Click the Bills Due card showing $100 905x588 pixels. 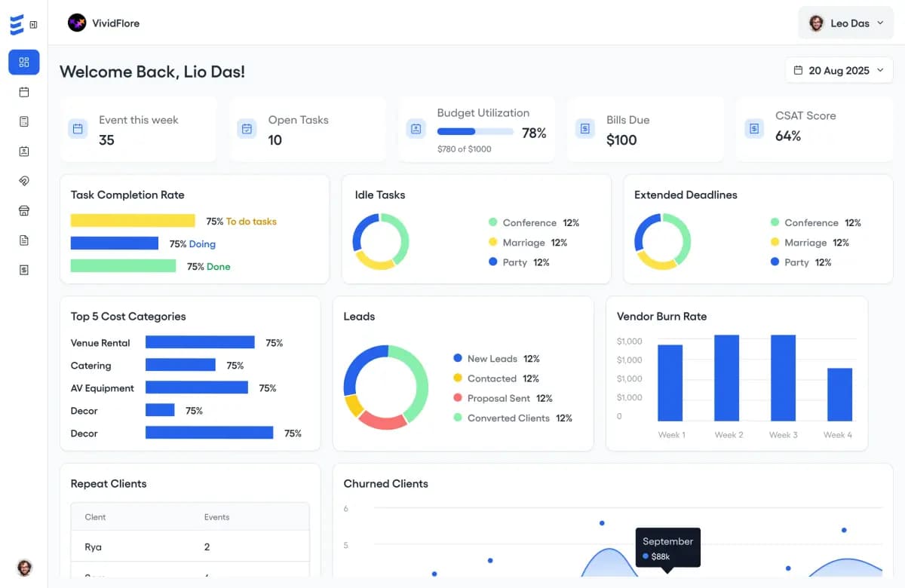(646, 129)
